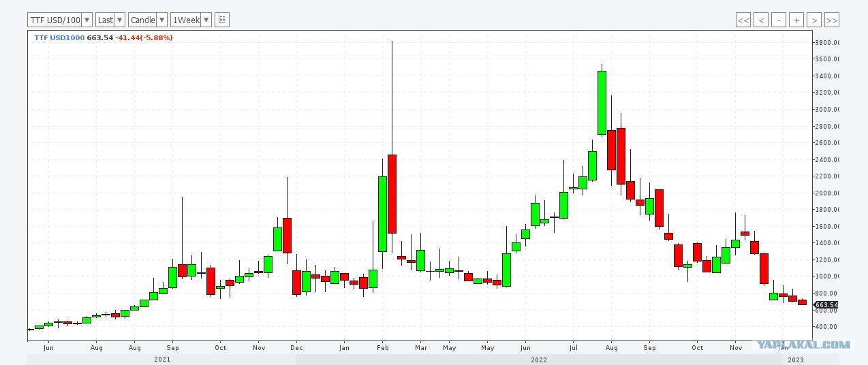The image size is (868, 365).
Task: Click the Feb month label on time axis
Action: pyautogui.click(x=382, y=348)
